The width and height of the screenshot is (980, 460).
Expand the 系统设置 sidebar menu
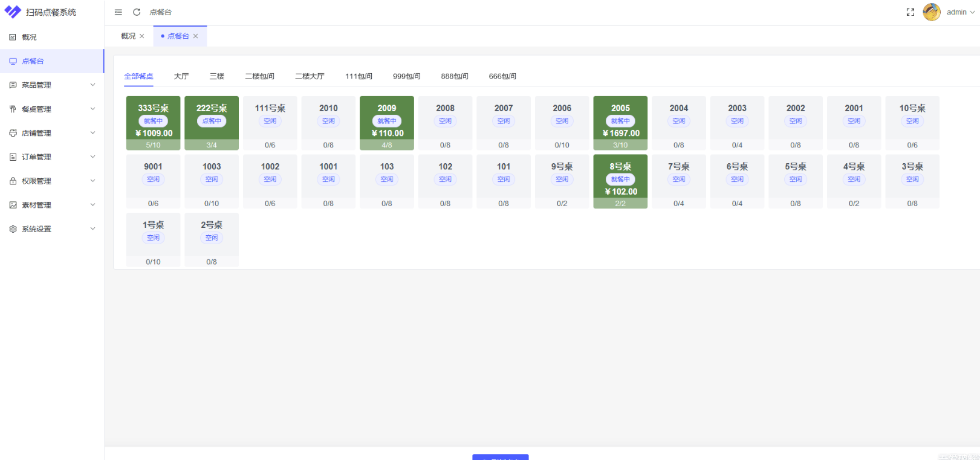tap(51, 229)
